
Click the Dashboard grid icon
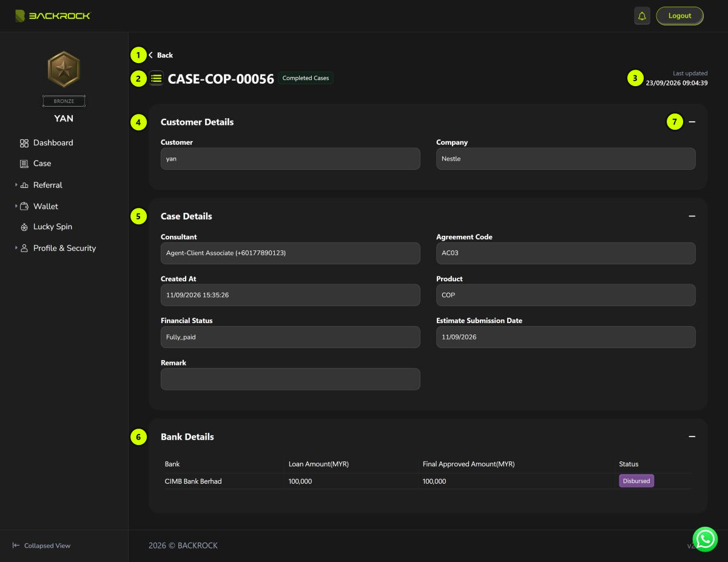point(24,143)
